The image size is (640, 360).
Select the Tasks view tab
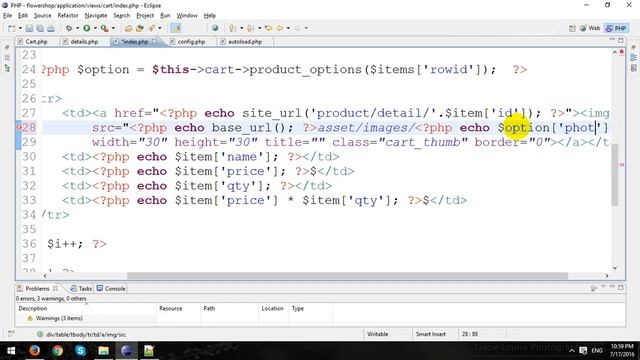[x=82, y=289]
